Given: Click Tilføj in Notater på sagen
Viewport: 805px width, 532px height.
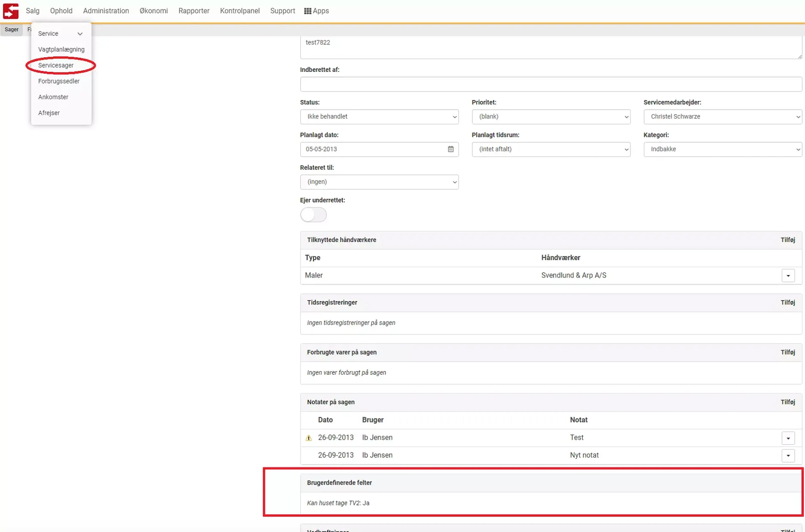Looking at the screenshot, I should (x=787, y=402).
